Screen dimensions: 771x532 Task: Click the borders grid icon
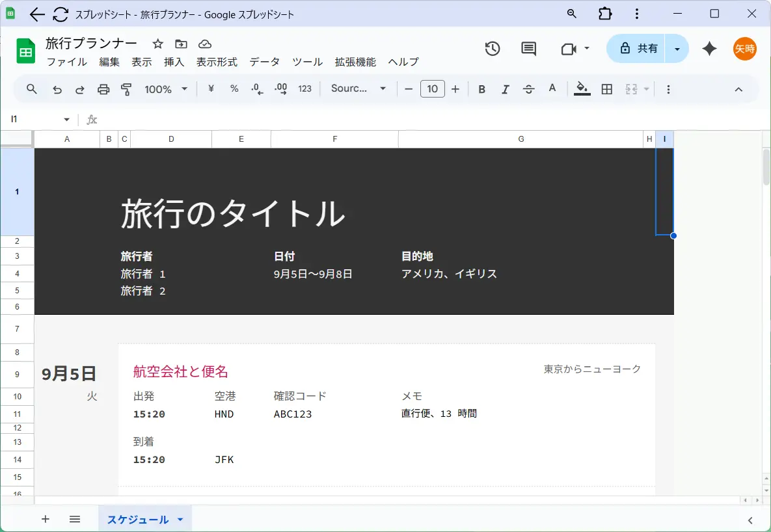pos(607,89)
